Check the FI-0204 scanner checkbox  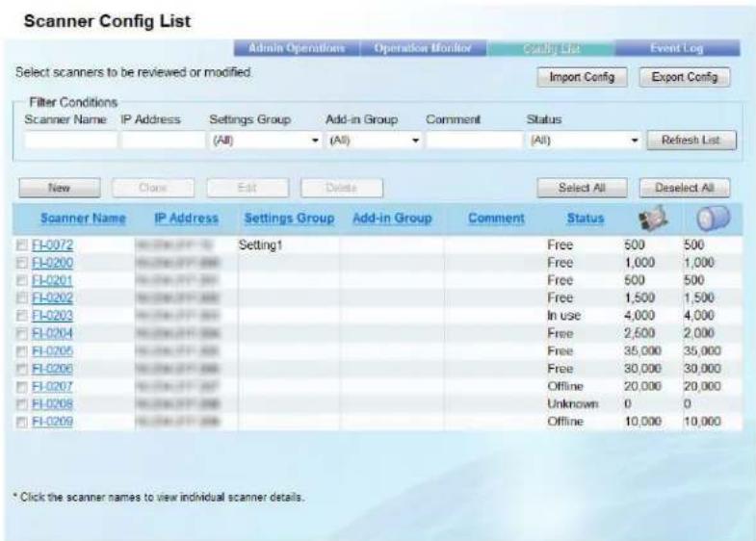pos(22,333)
